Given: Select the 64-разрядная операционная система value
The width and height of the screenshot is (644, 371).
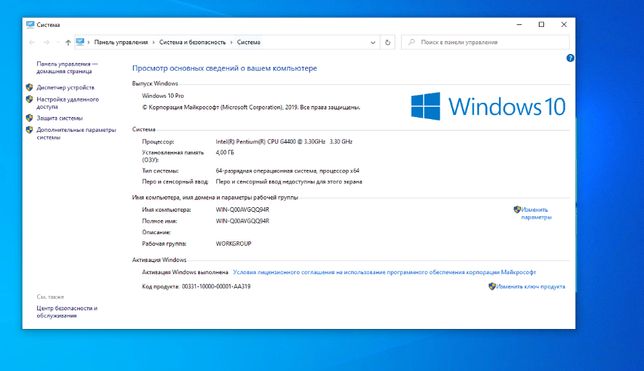Looking at the screenshot, I should coord(287,171).
